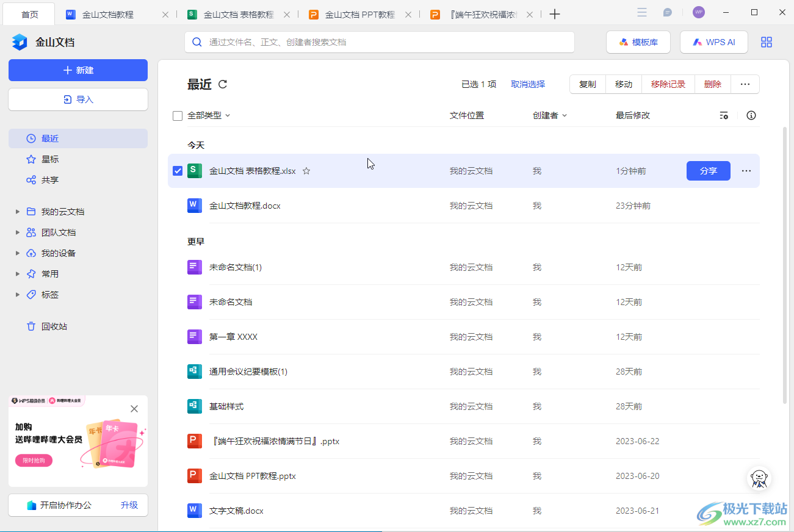Click the 移除记录 button
The width and height of the screenshot is (794, 532).
668,84
